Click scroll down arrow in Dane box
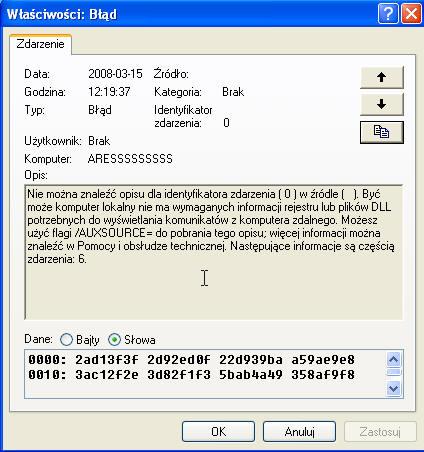The width and height of the screenshot is (424, 452). coord(394,388)
